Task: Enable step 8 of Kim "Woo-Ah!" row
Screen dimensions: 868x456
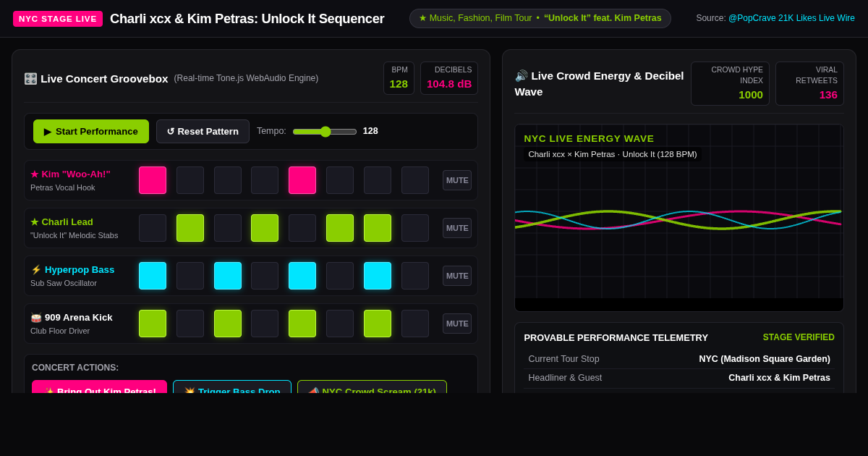Action: pos(415,180)
